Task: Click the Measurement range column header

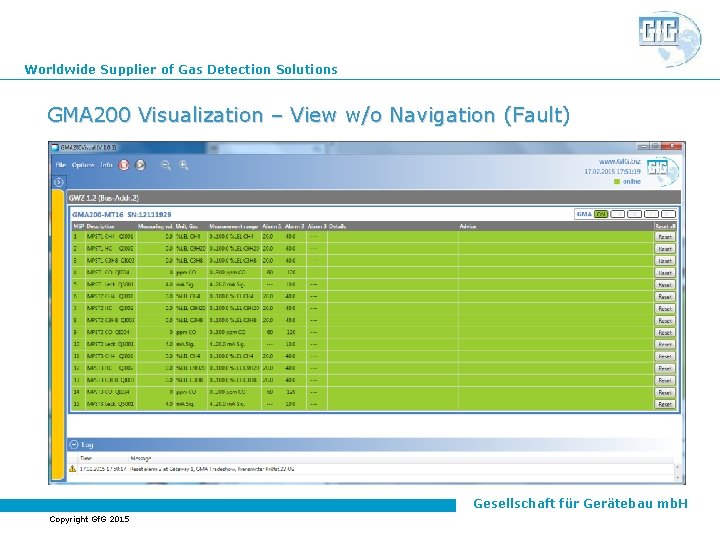Action: (234, 226)
